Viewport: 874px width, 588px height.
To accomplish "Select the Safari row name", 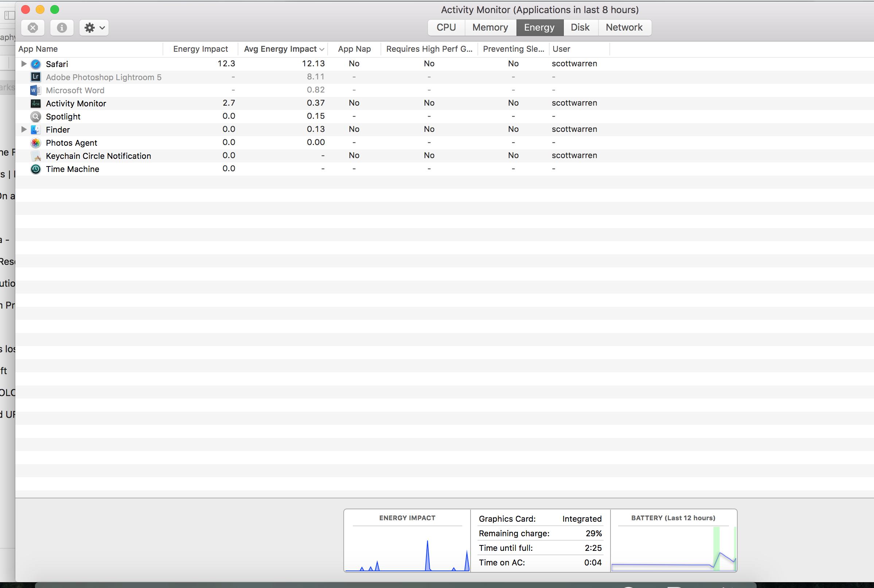I will tap(57, 64).
